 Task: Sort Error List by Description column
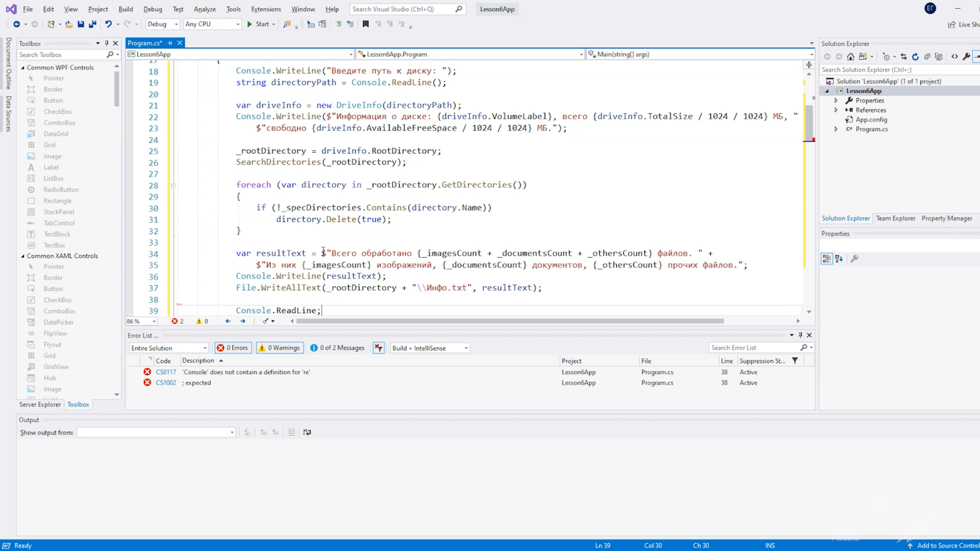[198, 361]
